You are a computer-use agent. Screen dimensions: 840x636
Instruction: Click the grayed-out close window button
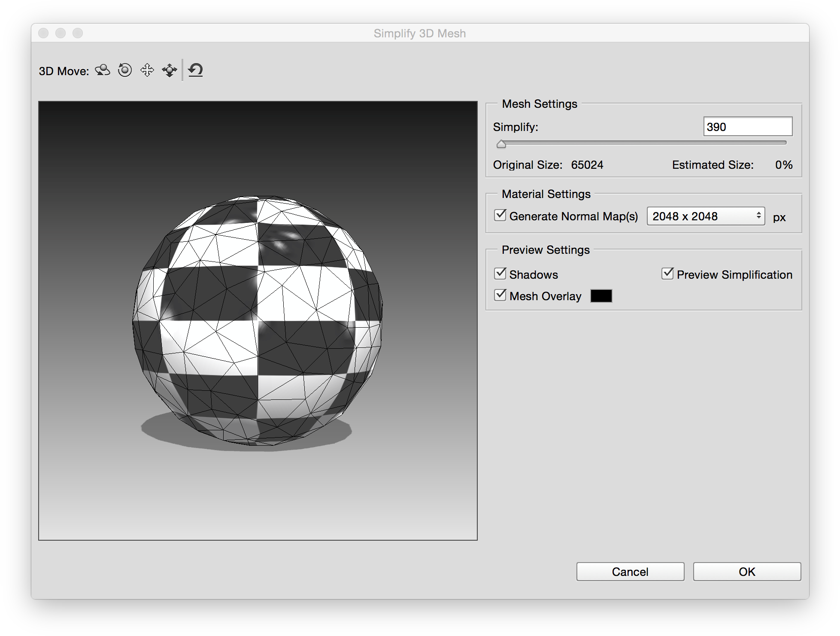(43, 33)
